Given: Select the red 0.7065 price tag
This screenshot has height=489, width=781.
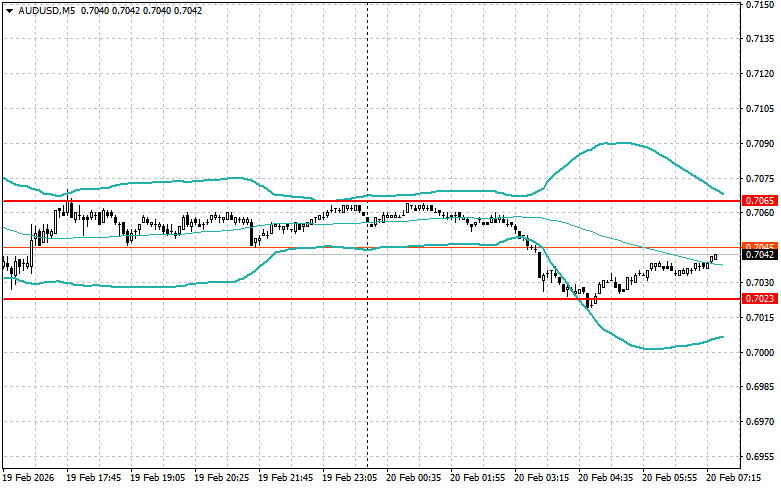Looking at the screenshot, I should click(x=760, y=201).
